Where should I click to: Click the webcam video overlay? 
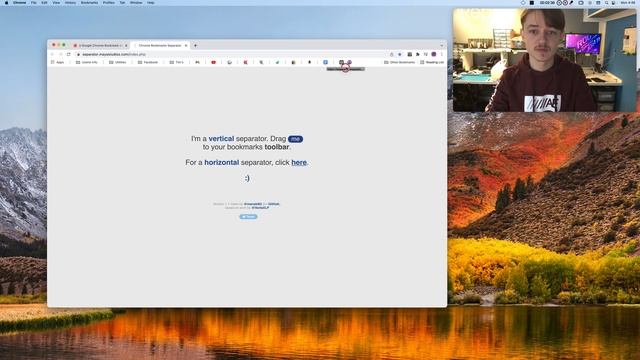[544, 60]
